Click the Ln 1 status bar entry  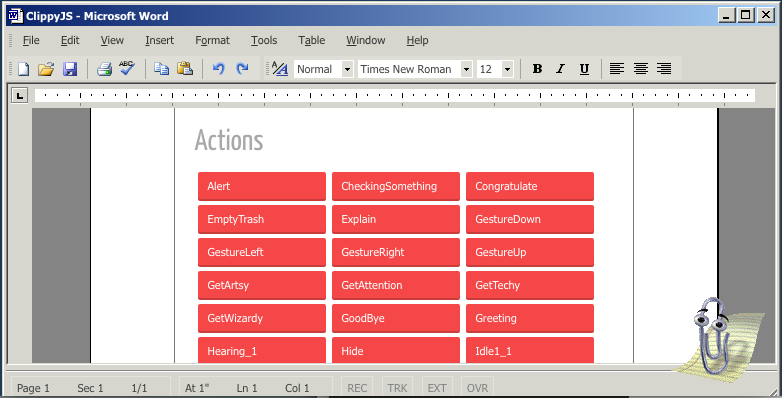click(247, 388)
